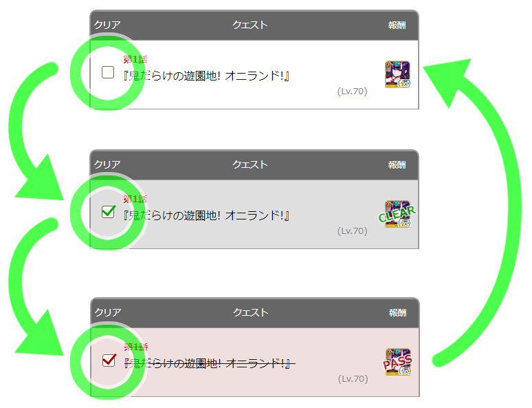Click the reward icon stamped CLEAR
This screenshot has height=408, width=532.
point(397,214)
